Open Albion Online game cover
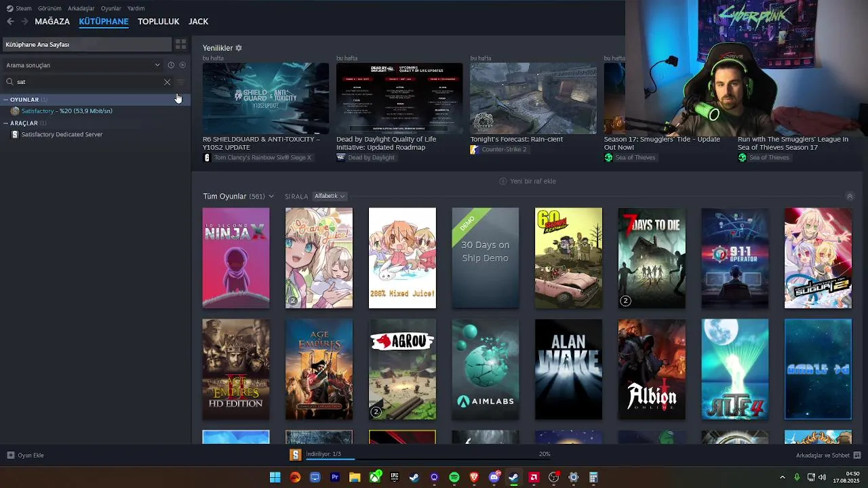Screen dimensions: 868x488 point(652,369)
